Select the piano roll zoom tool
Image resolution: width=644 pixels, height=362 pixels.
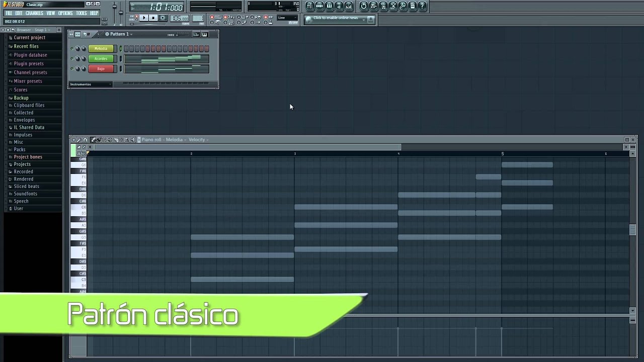(127, 140)
